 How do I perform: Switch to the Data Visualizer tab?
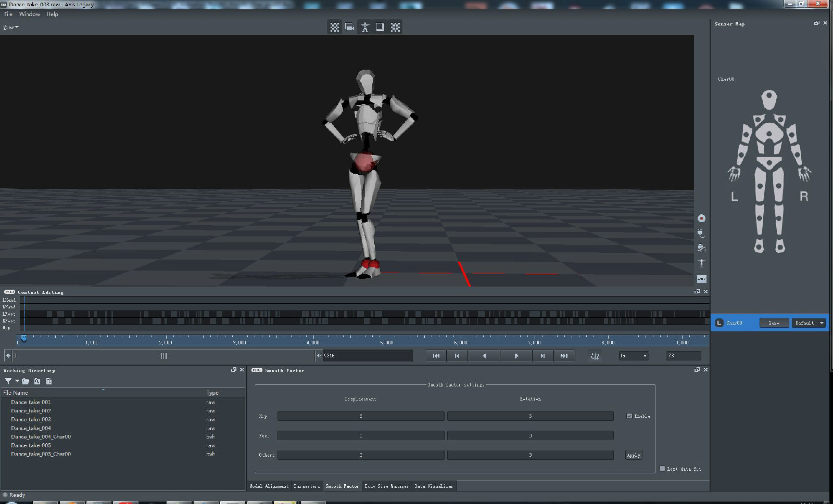pyautogui.click(x=434, y=486)
